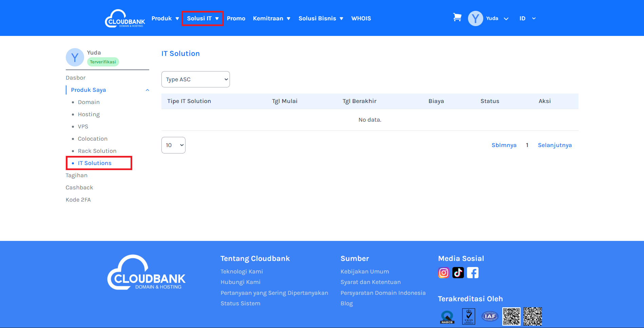Screen dimensions: 644x328
Task: Expand the ID language selector
Action: click(x=527, y=19)
